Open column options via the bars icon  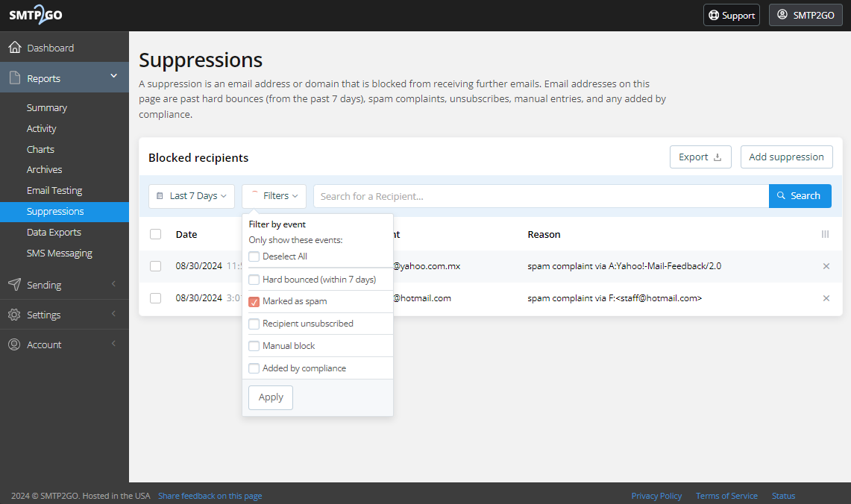(x=825, y=234)
